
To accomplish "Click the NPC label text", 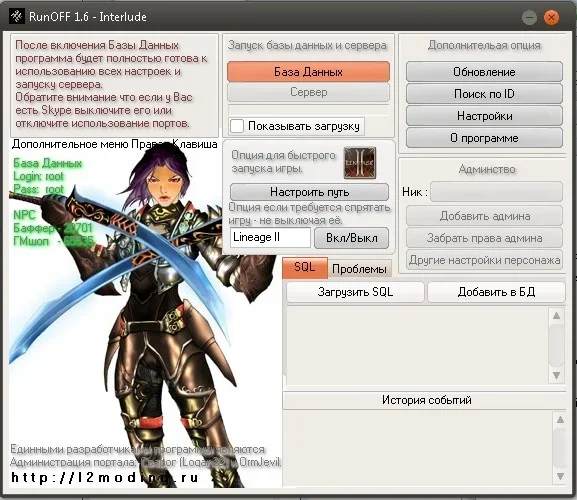I will 24,215.
